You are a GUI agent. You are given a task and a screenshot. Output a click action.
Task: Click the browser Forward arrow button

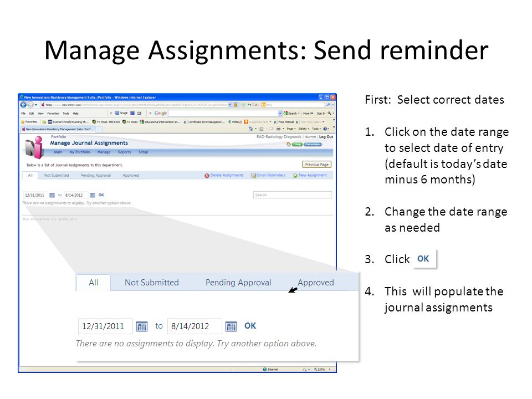click(x=30, y=105)
